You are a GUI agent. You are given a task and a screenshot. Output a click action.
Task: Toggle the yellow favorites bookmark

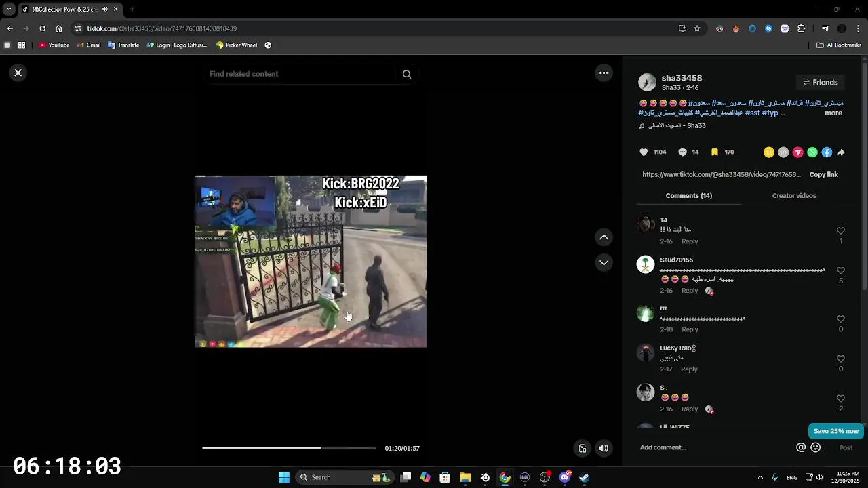point(714,152)
